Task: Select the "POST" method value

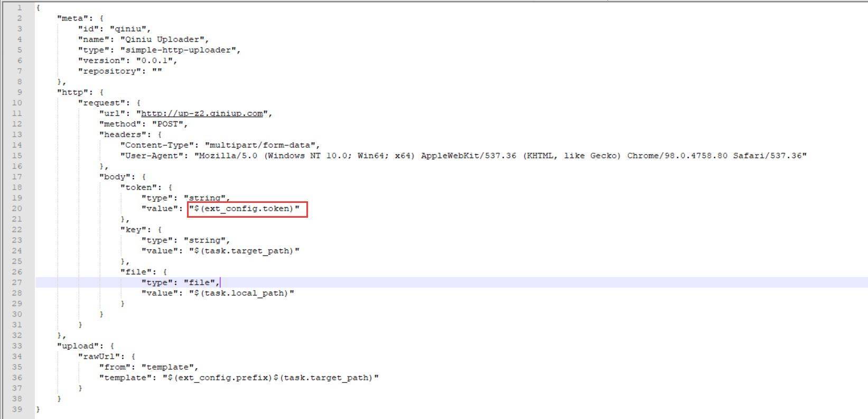Action: point(167,124)
